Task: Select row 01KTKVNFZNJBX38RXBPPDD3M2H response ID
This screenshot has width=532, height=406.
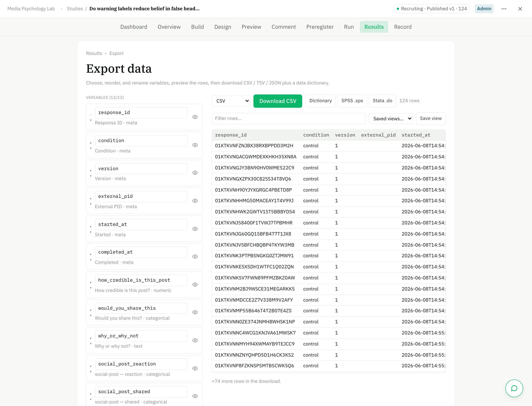Action: [254, 146]
